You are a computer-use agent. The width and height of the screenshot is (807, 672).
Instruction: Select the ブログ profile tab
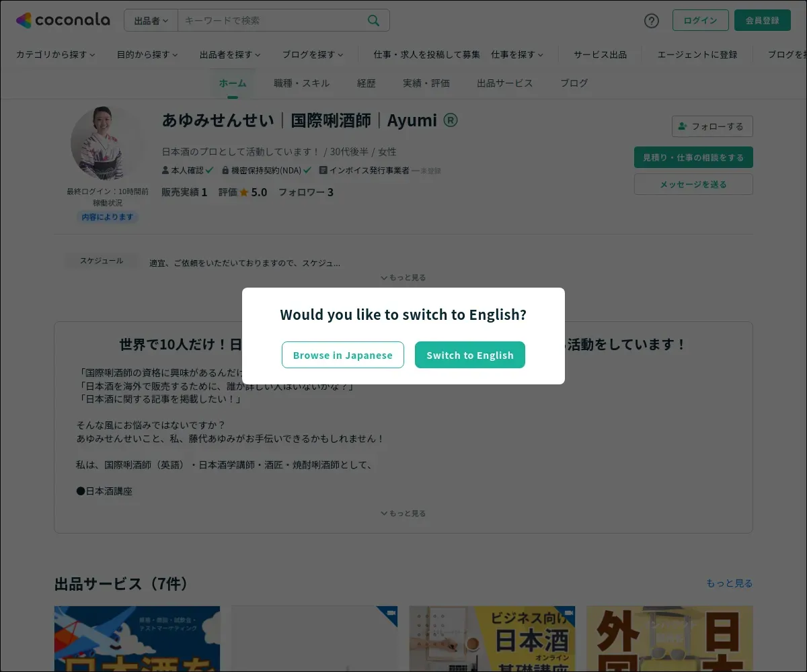click(x=574, y=83)
